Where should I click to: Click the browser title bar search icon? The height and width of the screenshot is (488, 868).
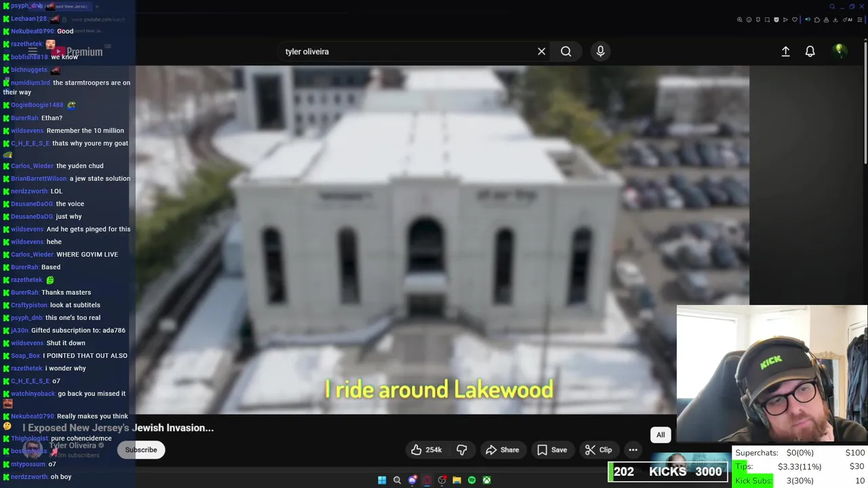[x=832, y=7]
